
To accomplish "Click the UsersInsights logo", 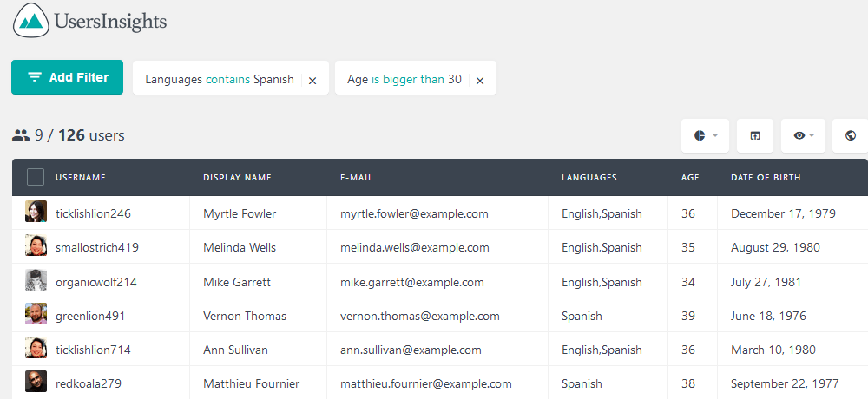I will click(x=89, y=21).
